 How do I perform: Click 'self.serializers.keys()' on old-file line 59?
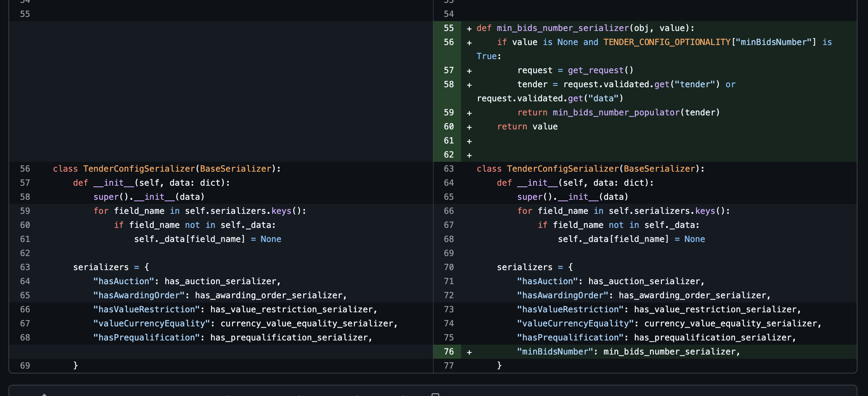click(243, 211)
